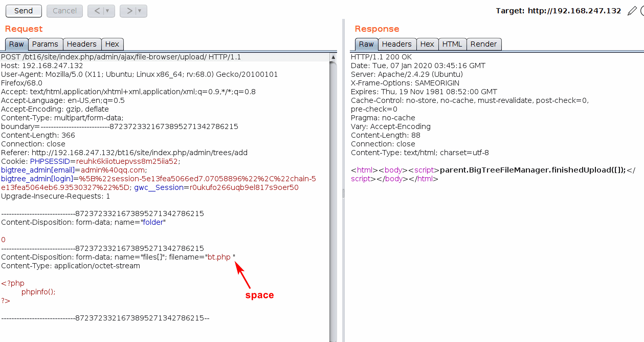Click the bt.php filename value
Viewport: 644px width, 342px height.
click(219, 257)
